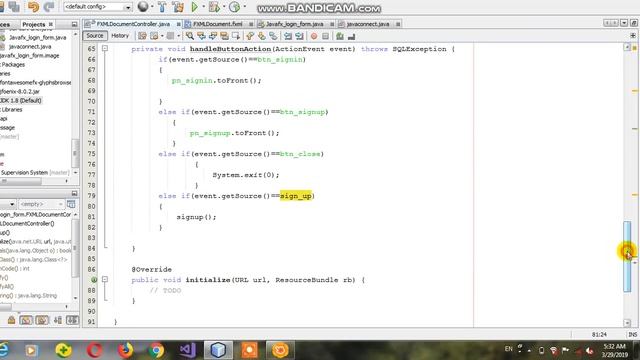Click the Undo arrow in main toolbar
Screen dimensions: 640x360
click(x=33, y=7)
